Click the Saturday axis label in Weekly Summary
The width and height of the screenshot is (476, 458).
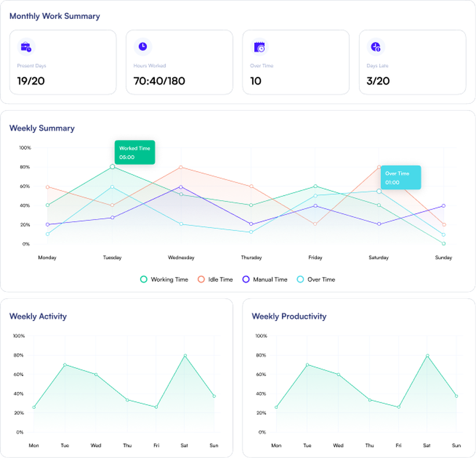pyautogui.click(x=378, y=257)
